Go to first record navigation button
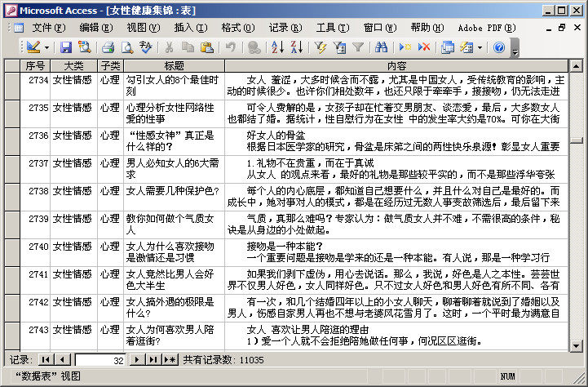 (46, 359)
